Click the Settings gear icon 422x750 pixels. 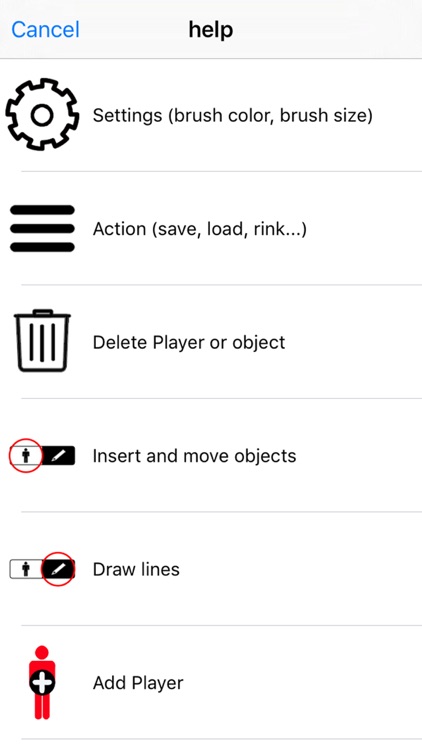(42, 115)
